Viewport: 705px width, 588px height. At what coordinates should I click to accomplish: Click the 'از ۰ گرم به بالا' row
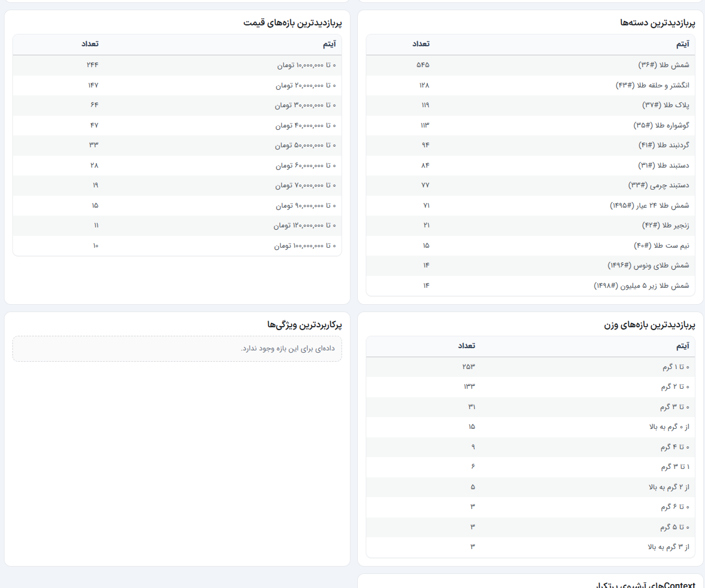pyautogui.click(x=531, y=427)
